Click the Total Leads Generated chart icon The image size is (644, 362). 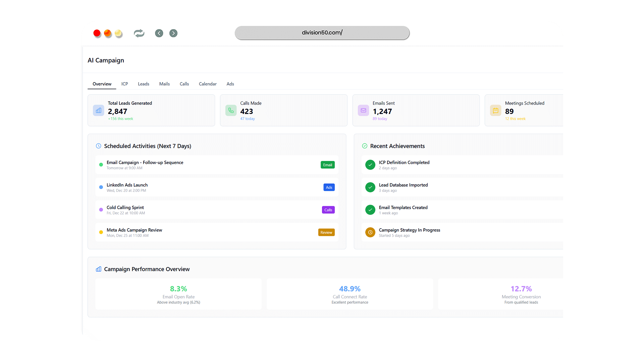pos(99,111)
